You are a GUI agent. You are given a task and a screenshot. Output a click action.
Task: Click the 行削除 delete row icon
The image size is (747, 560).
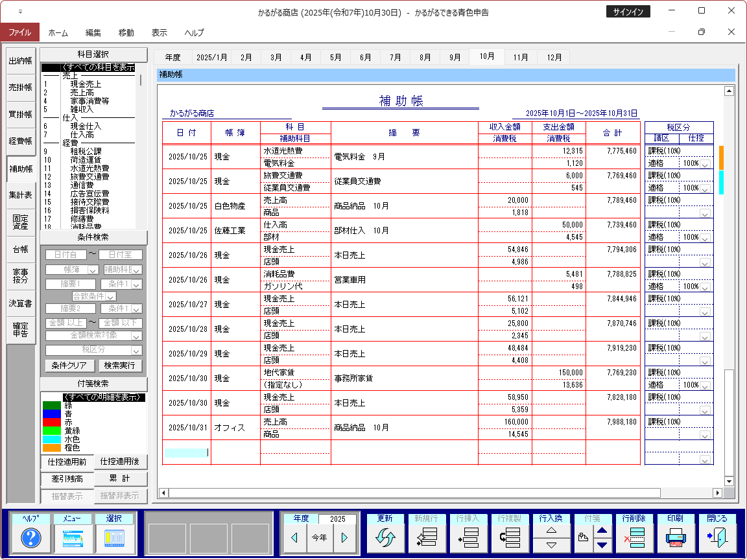pos(634,537)
